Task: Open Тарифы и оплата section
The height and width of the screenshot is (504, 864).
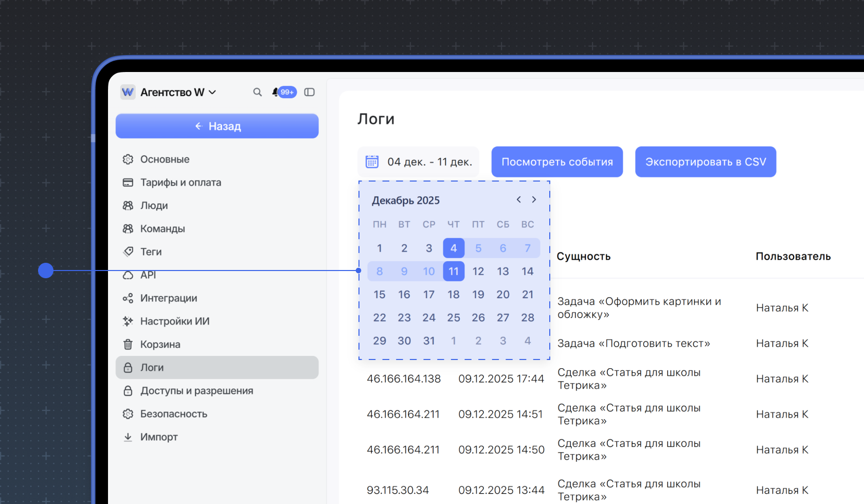Action: [x=180, y=183]
